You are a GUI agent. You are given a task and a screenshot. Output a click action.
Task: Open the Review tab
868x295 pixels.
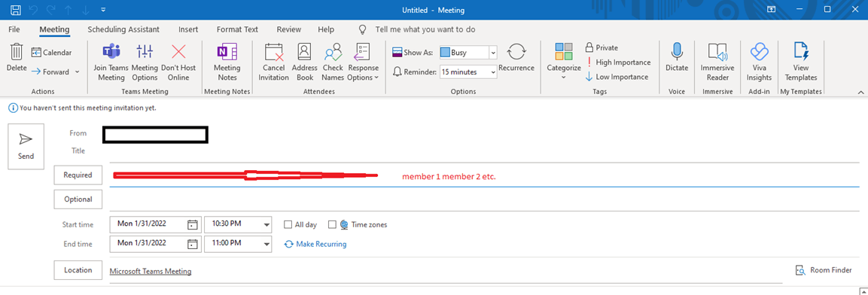click(x=289, y=29)
